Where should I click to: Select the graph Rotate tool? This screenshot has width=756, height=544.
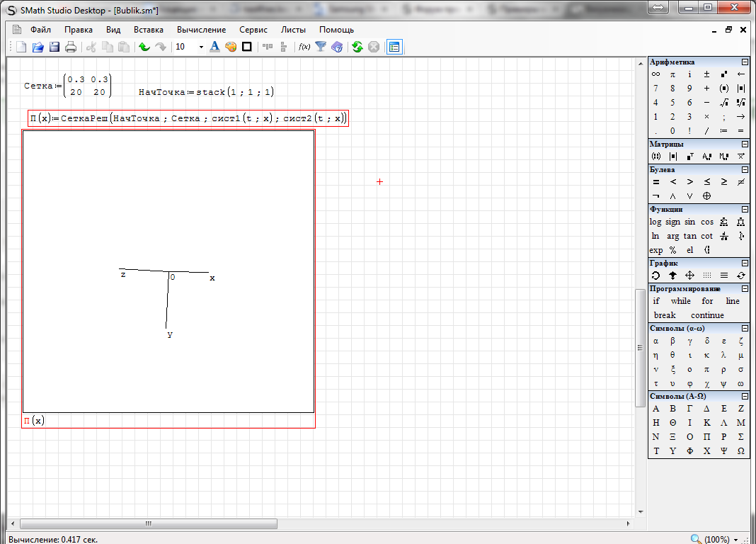655,276
